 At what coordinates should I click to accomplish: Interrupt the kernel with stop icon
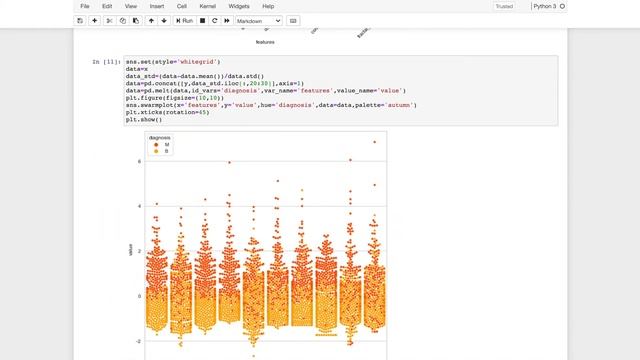click(x=202, y=21)
